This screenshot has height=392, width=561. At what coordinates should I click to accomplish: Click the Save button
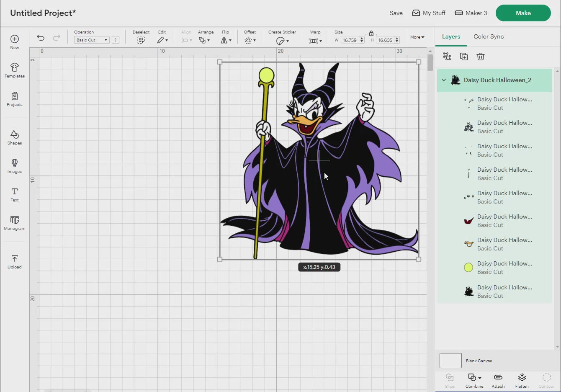coord(396,13)
